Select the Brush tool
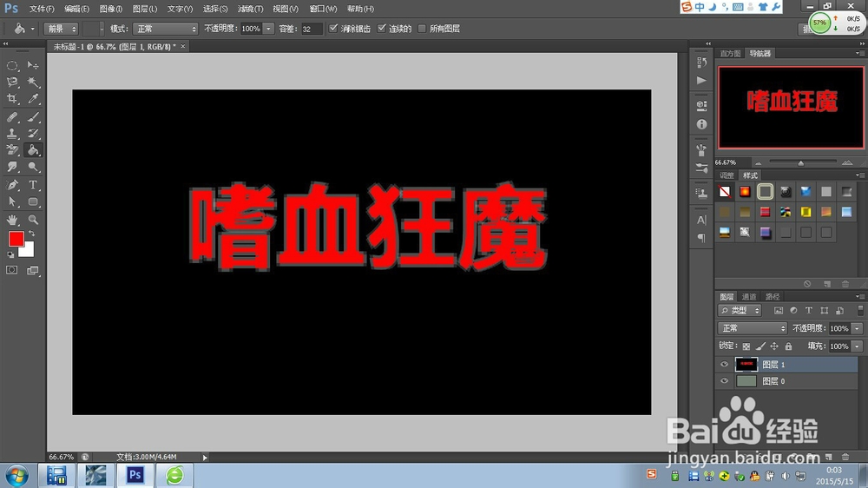 click(33, 117)
